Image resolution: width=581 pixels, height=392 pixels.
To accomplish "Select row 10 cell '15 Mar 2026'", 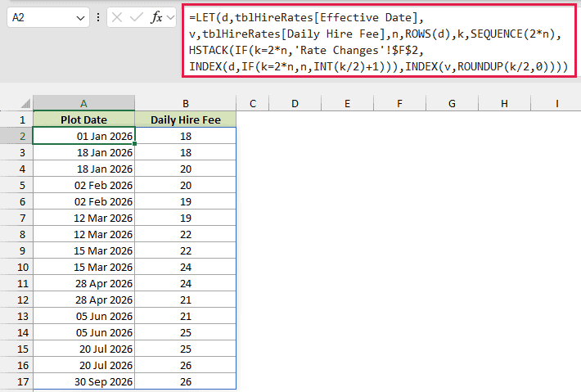I will pos(83,267).
